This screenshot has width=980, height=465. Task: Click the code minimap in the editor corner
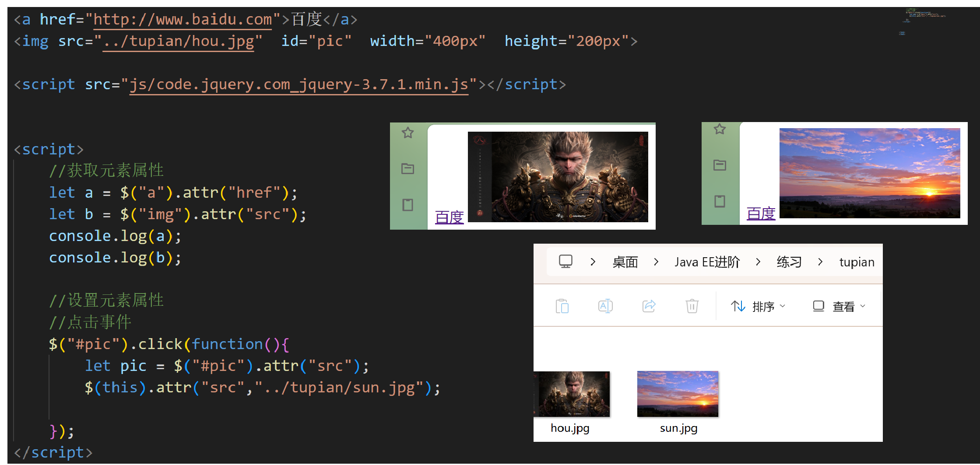[924, 21]
